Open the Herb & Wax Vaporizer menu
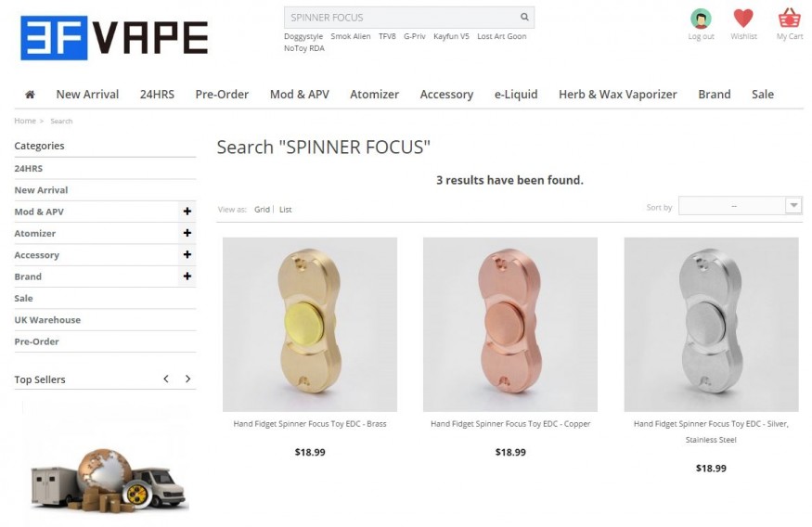The image size is (812, 527). coord(617,95)
